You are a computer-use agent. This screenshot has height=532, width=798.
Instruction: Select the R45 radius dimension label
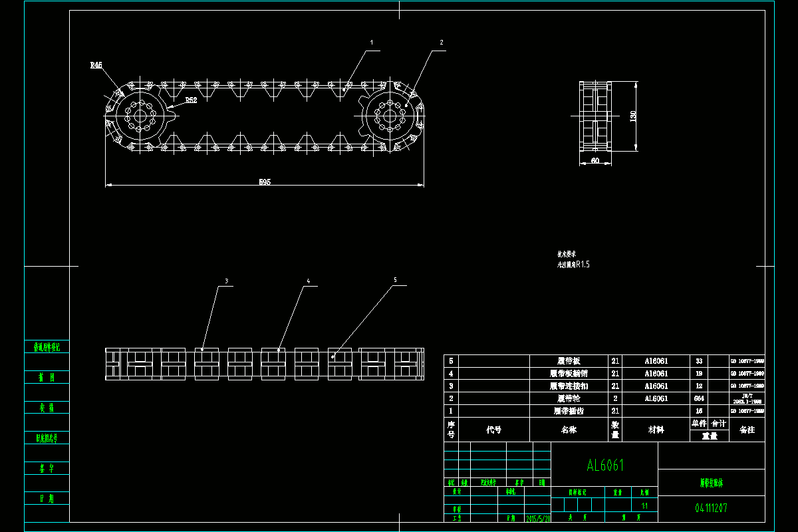click(x=96, y=65)
